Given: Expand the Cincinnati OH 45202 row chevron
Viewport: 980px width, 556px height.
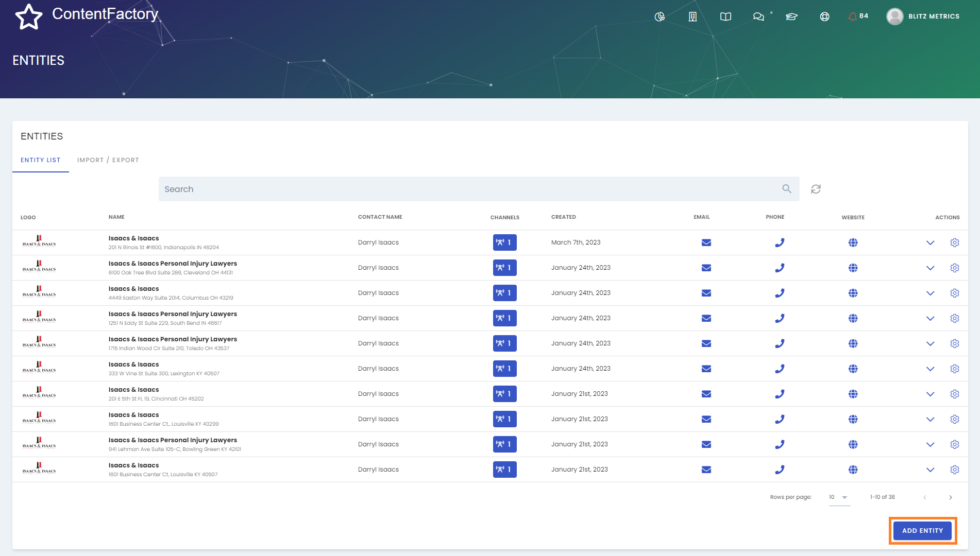Looking at the screenshot, I should (930, 394).
